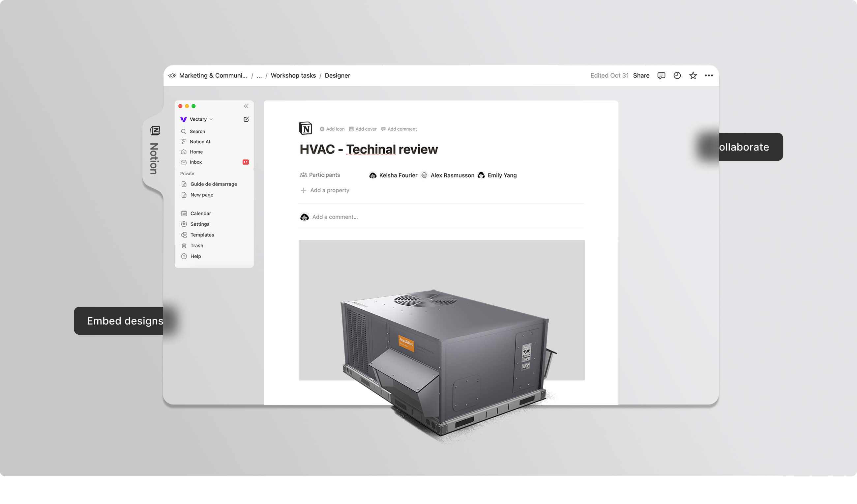Open Templates from the sidebar
The image size is (857, 504).
tap(202, 235)
